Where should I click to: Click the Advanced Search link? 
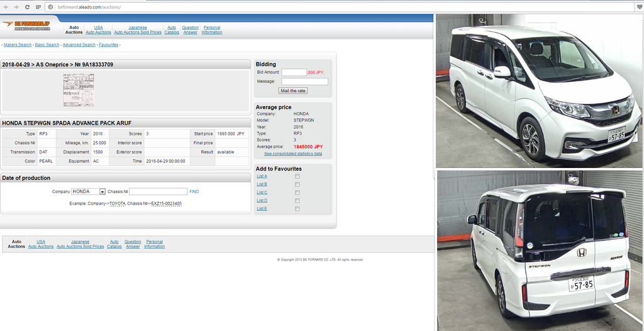[x=79, y=45]
